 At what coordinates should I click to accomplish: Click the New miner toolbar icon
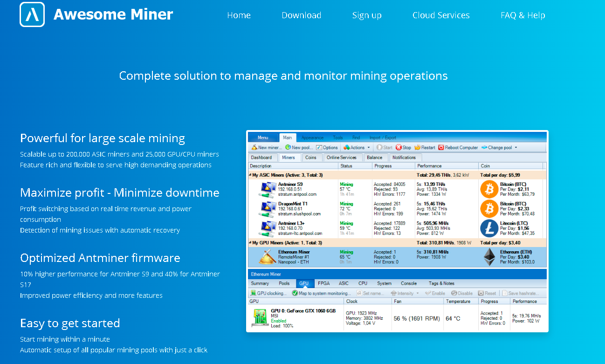click(254, 147)
